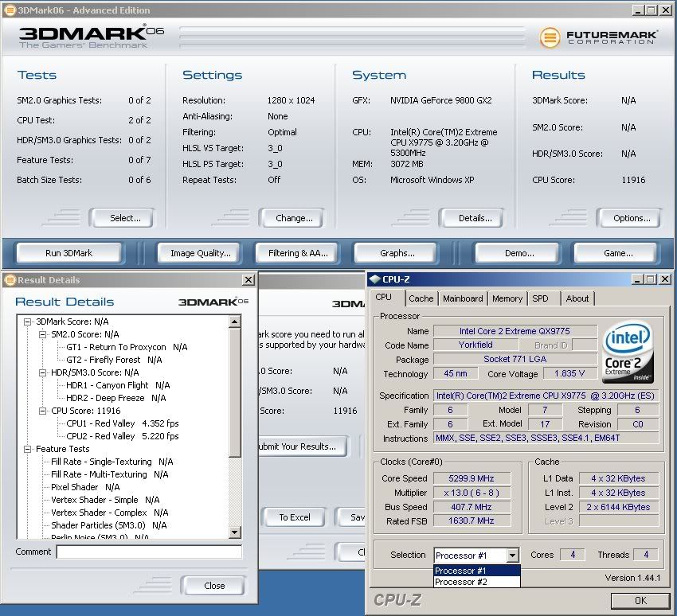This screenshot has height=616, width=677.
Task: Open the Mainboard tab
Action: [463, 298]
